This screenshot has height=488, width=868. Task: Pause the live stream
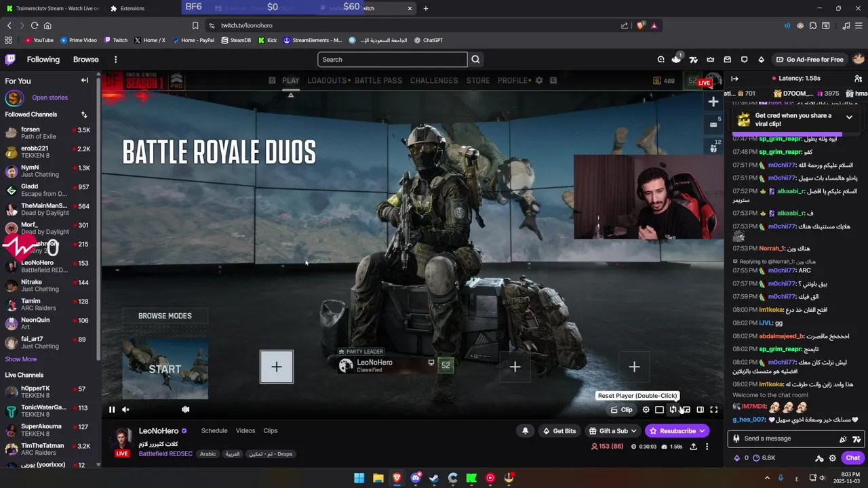coord(112,409)
